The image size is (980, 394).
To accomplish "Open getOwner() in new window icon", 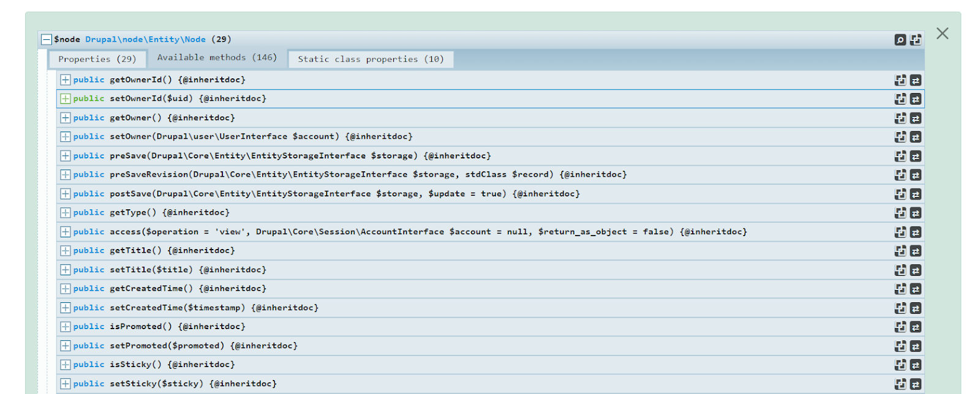I will point(900,118).
